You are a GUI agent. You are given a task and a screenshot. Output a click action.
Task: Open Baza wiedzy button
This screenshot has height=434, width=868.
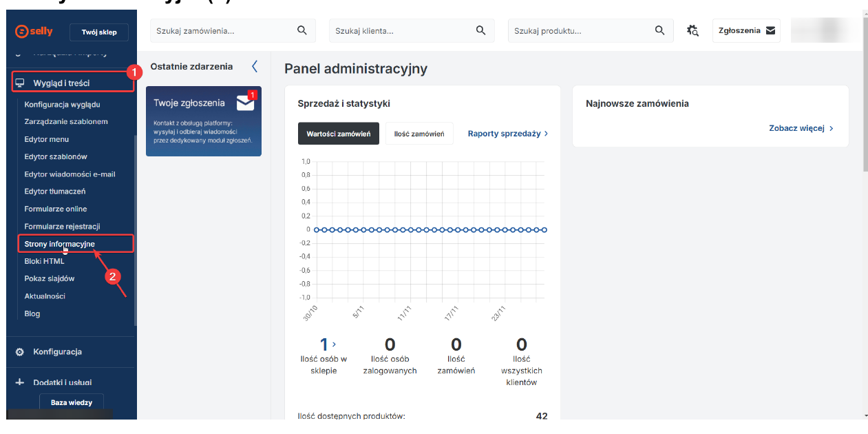[x=72, y=402]
